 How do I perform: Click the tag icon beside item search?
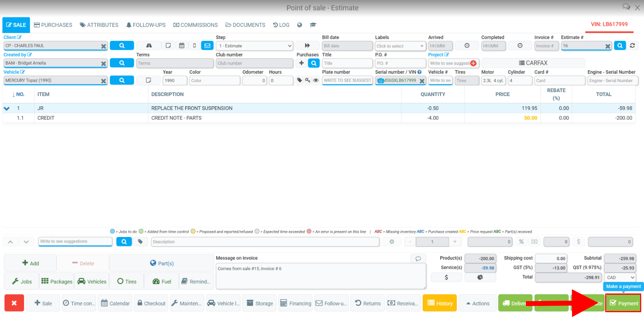(x=140, y=241)
